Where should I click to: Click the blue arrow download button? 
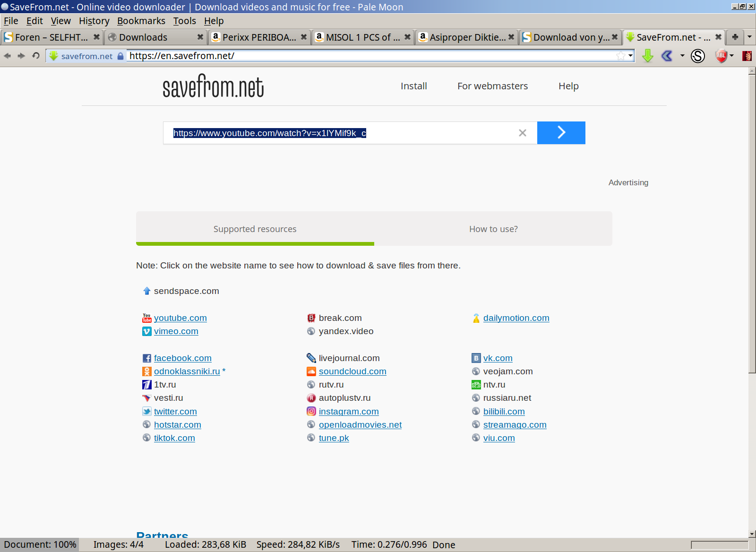561,133
